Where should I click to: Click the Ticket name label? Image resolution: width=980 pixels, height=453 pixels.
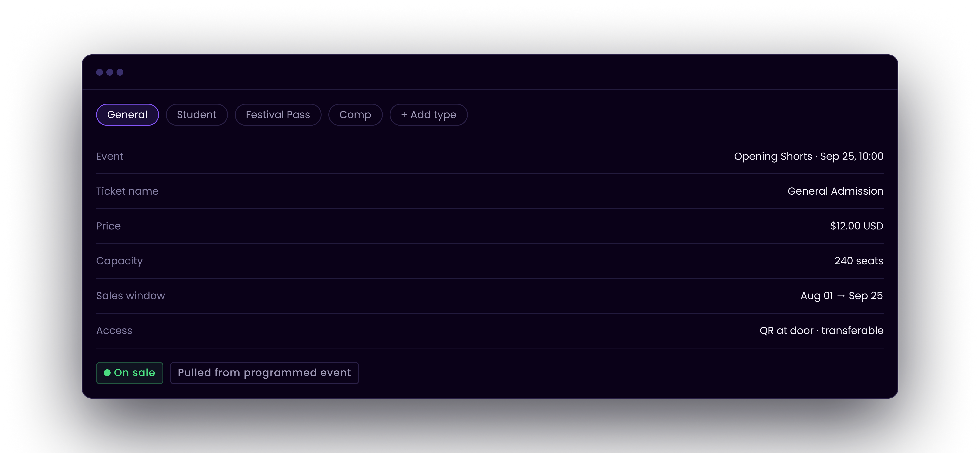pyautogui.click(x=127, y=191)
